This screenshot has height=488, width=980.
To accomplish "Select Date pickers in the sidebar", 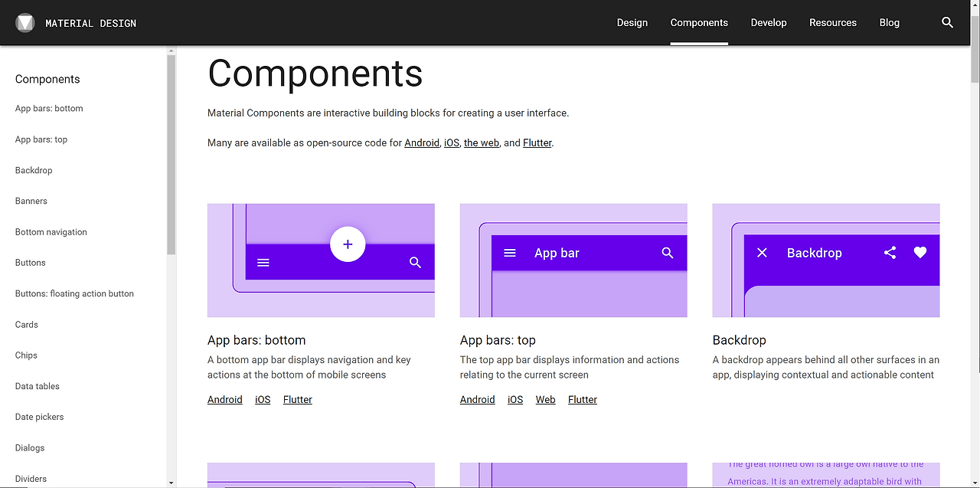I will pyautogui.click(x=40, y=417).
